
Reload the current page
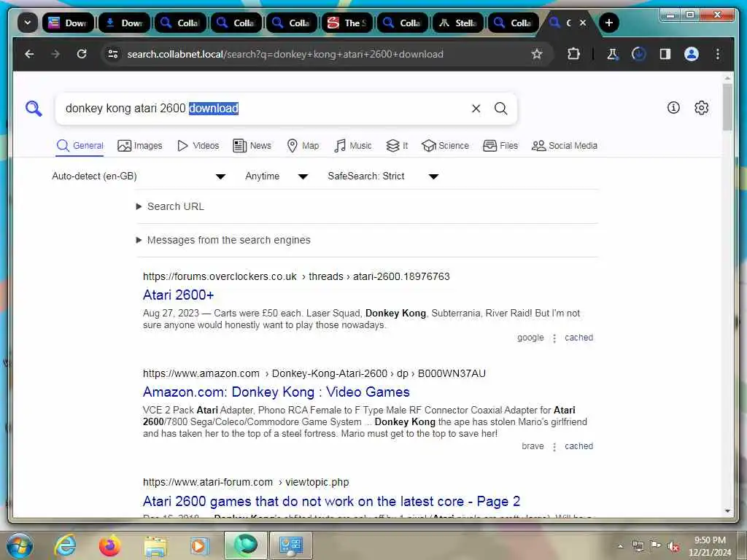(x=82, y=54)
